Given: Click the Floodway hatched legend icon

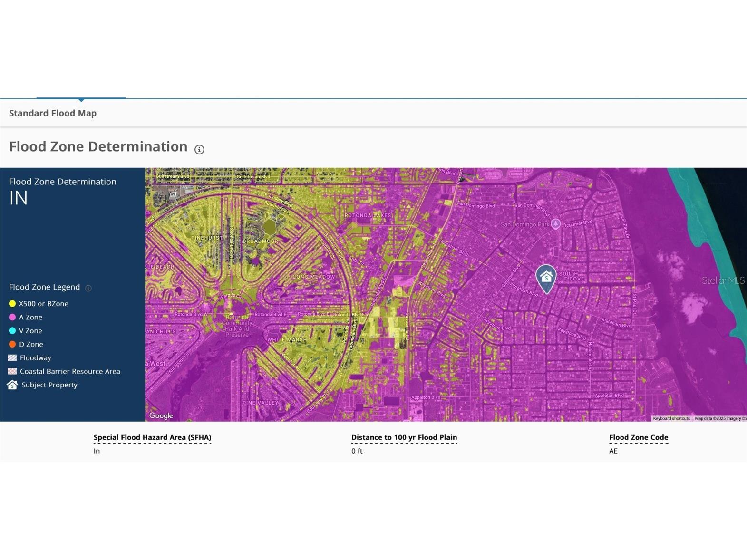Looking at the screenshot, I should click(12, 357).
